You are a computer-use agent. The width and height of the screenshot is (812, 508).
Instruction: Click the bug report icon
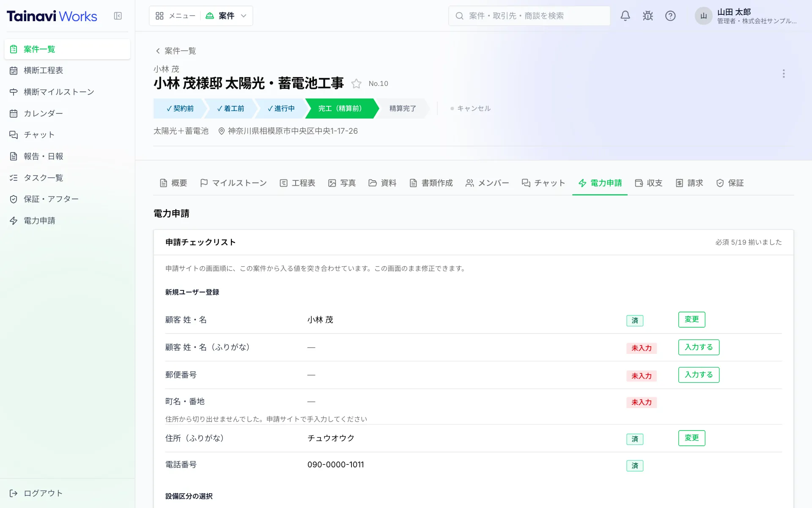tap(647, 16)
